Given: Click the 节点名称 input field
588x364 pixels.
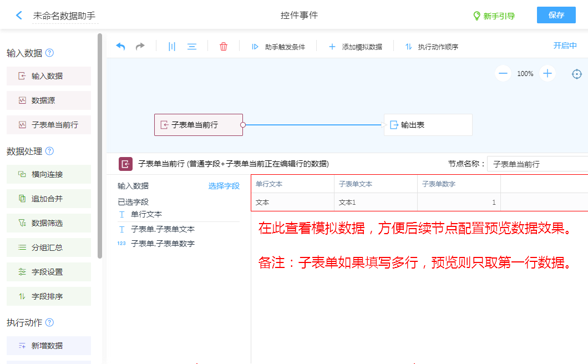Looking at the screenshot, I should point(537,164).
